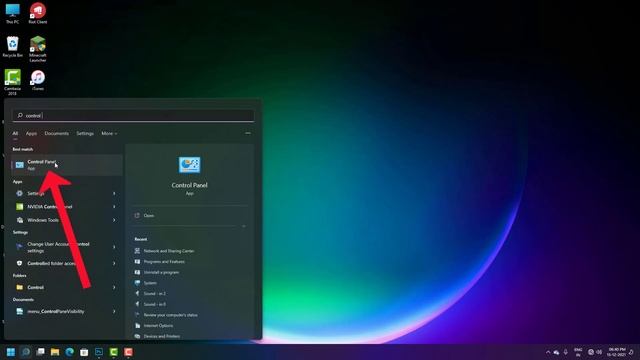This screenshot has width=640, height=360.
Task: Launch Minecraft Launcher desktop shortcut
Action: (x=38, y=49)
